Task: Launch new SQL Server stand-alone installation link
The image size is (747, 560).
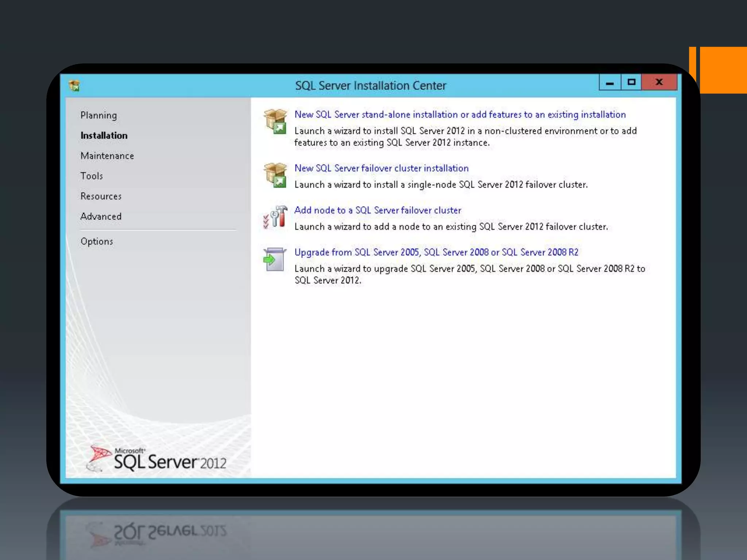Action: 460,114
